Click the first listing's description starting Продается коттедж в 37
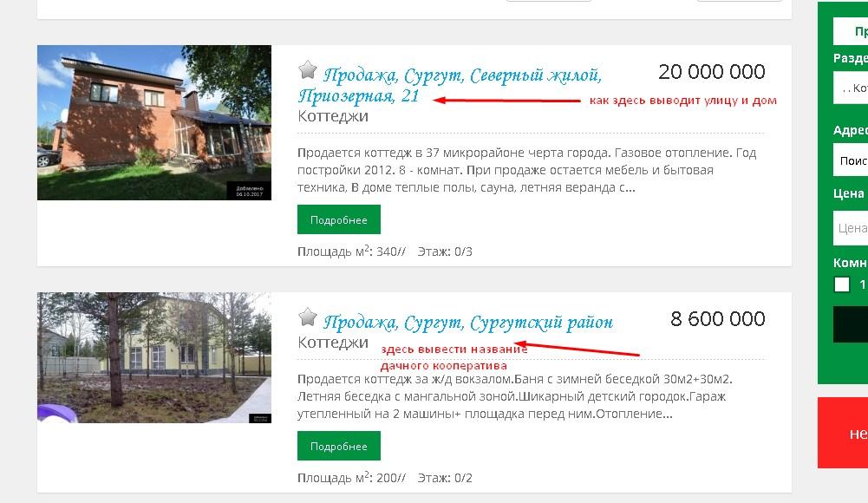The width and height of the screenshot is (868, 503). 526,170
